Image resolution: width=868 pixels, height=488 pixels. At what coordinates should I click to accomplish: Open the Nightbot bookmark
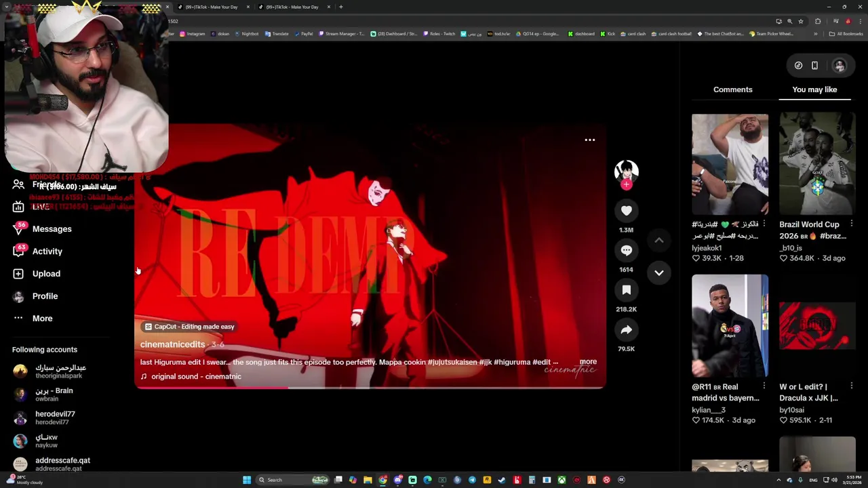pyautogui.click(x=247, y=34)
